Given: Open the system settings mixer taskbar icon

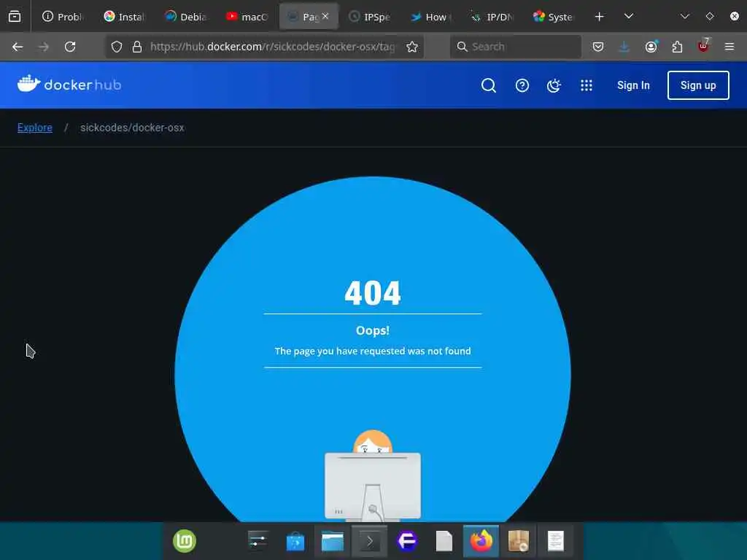Looking at the screenshot, I should pyautogui.click(x=258, y=541).
